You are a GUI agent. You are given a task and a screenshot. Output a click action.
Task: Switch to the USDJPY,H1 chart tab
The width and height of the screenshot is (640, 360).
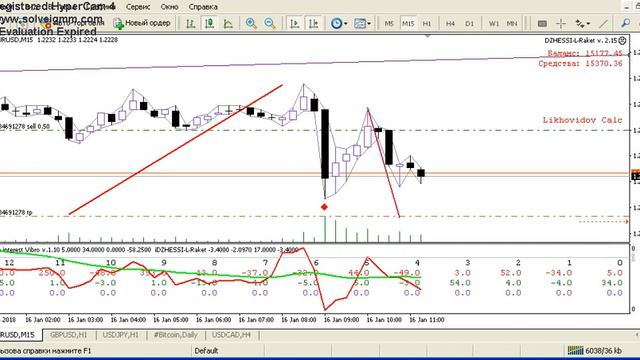tap(120, 335)
